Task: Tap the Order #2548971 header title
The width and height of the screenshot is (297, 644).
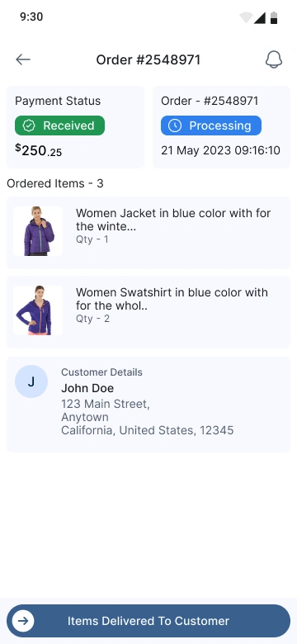Action: click(x=148, y=60)
